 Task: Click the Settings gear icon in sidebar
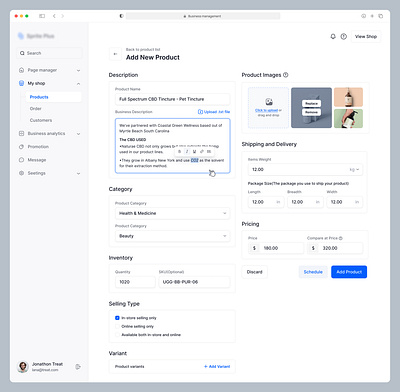coord(21,173)
